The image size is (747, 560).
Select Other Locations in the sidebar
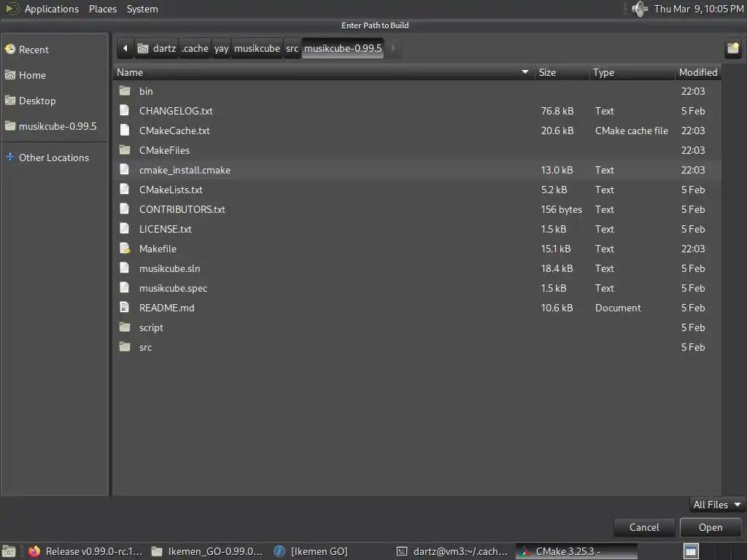[x=55, y=157]
